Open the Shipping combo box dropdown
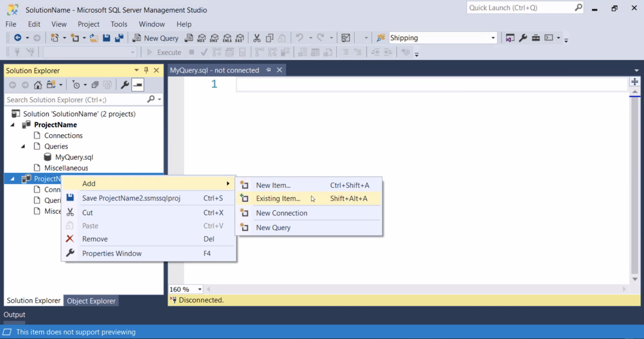The image size is (644, 339). 493,38
